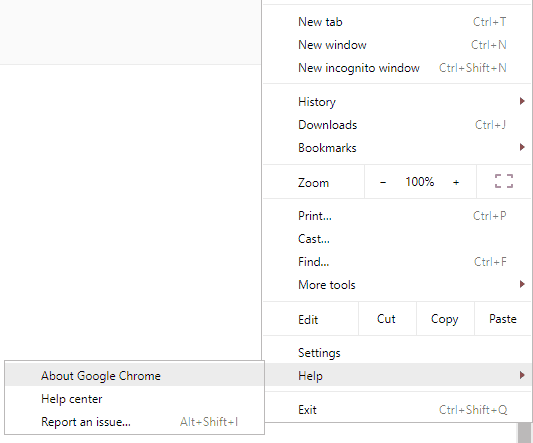Viewport: 533px width, 443px height.
Task: Click the Help submenu arrow
Action: tap(522, 375)
